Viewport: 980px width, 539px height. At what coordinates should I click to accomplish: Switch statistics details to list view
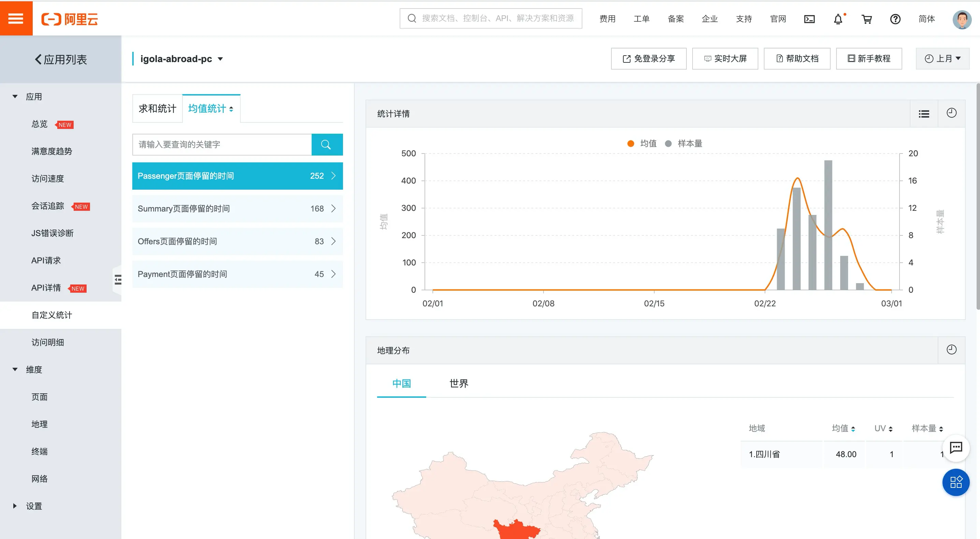click(x=924, y=114)
